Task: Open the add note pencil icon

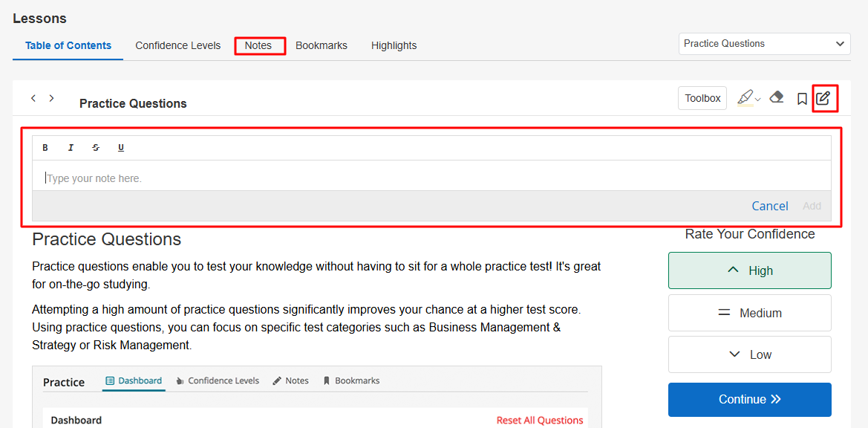Action: [823, 99]
